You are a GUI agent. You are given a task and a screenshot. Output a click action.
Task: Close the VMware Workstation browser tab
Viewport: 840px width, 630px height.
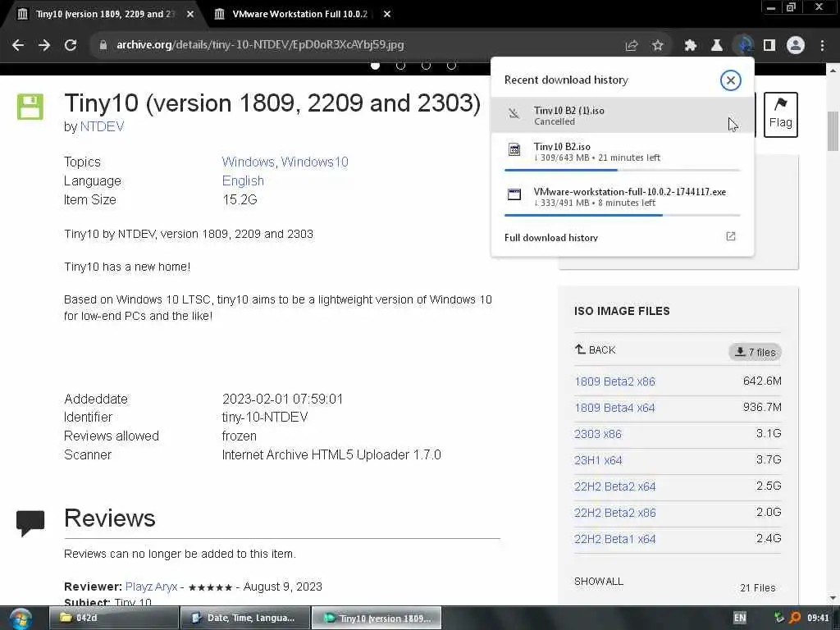click(x=387, y=14)
